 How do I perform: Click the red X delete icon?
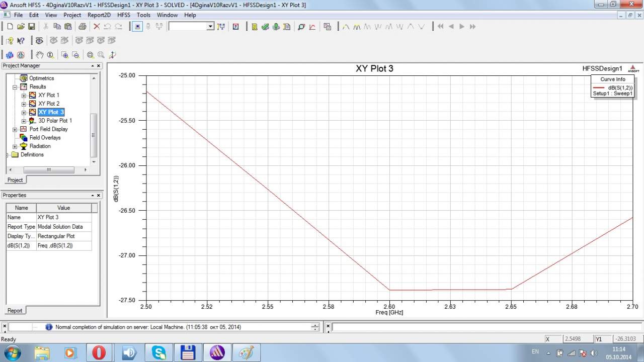tap(97, 27)
